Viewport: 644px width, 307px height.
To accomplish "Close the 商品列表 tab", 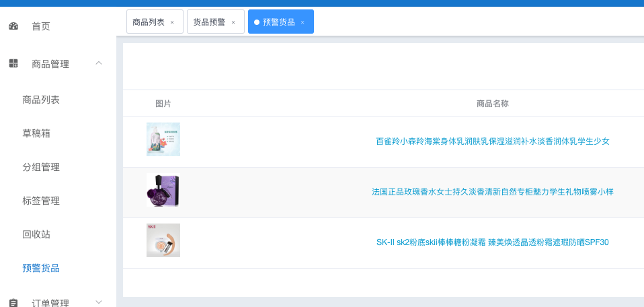I will [172, 22].
